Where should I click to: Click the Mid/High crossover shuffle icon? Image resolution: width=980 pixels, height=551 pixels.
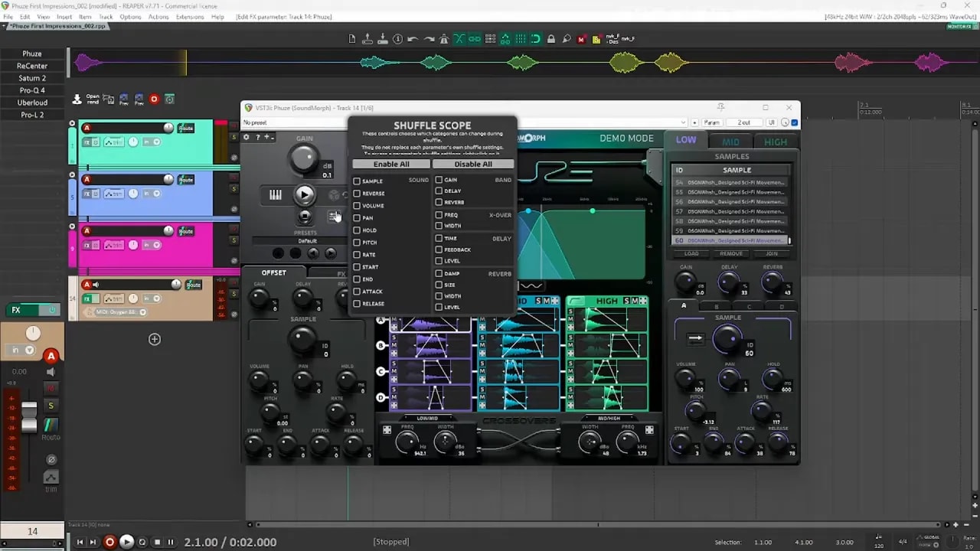pyautogui.click(x=649, y=430)
